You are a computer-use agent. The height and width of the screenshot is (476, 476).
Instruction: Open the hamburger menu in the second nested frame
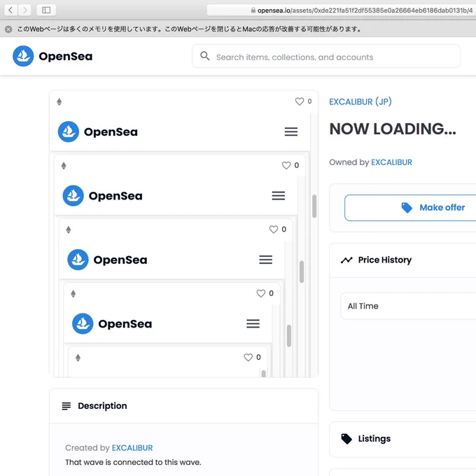pyautogui.click(x=279, y=196)
